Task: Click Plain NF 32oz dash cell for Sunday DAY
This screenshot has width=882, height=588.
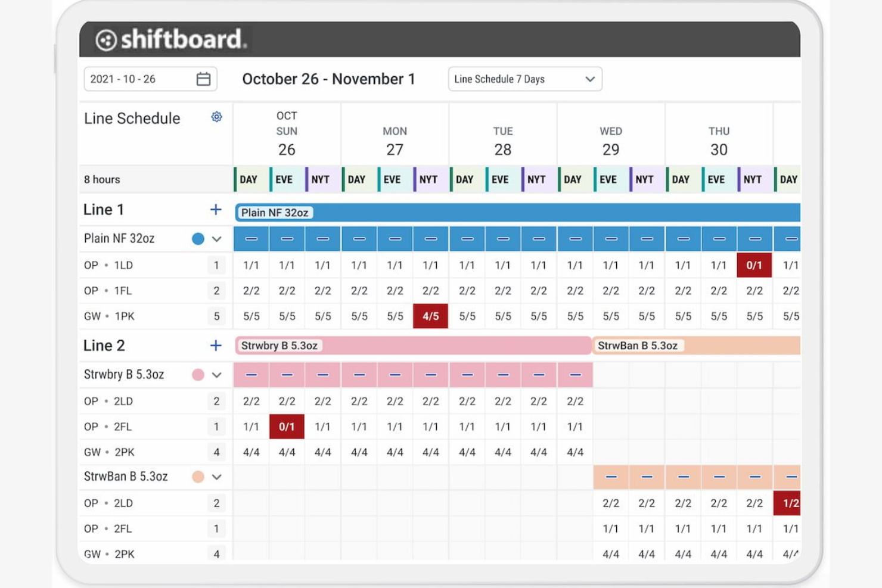Action: (251, 239)
